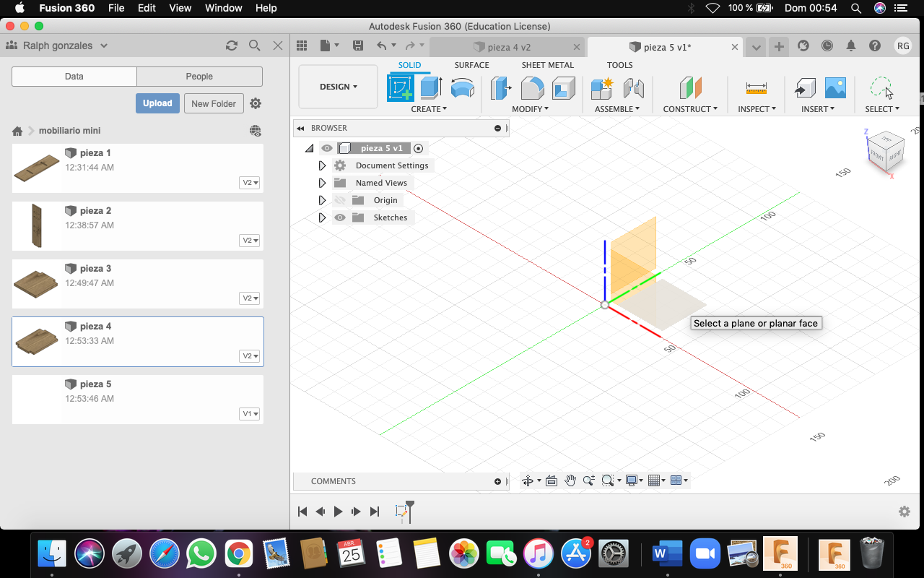The image size is (924, 578).
Task: Collapse the pieza 5 v1 root node
Action: point(310,148)
